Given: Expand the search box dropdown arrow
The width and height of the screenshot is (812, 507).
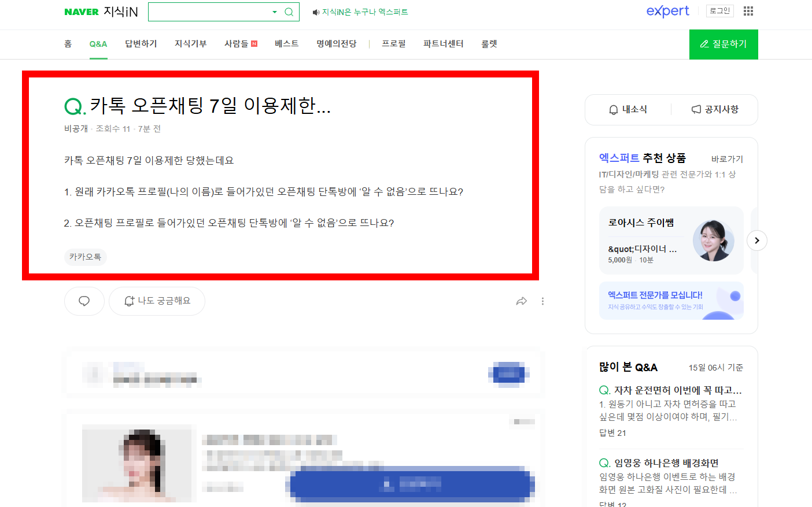Looking at the screenshot, I should [x=275, y=12].
